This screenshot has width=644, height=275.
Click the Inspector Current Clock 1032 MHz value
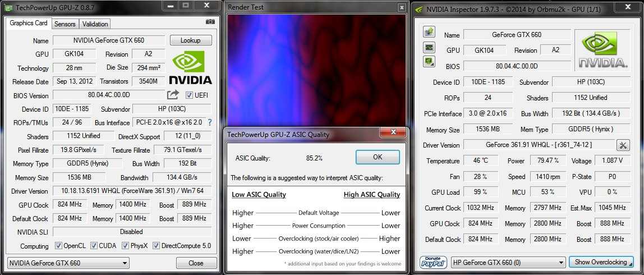pyautogui.click(x=481, y=208)
